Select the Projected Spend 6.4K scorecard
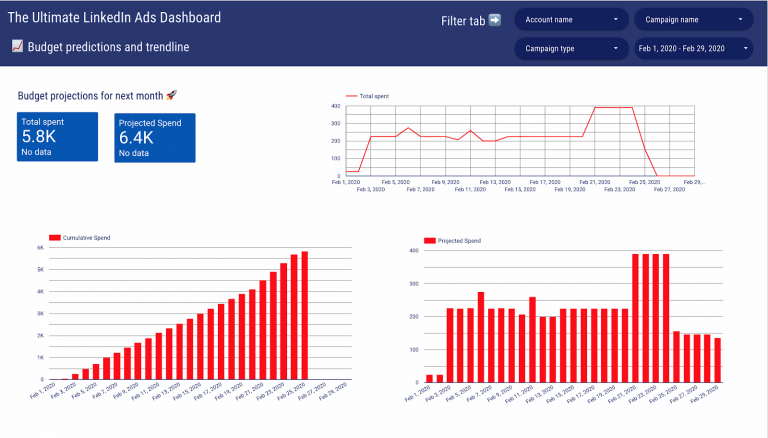The height and width of the screenshot is (438, 768). [x=155, y=137]
